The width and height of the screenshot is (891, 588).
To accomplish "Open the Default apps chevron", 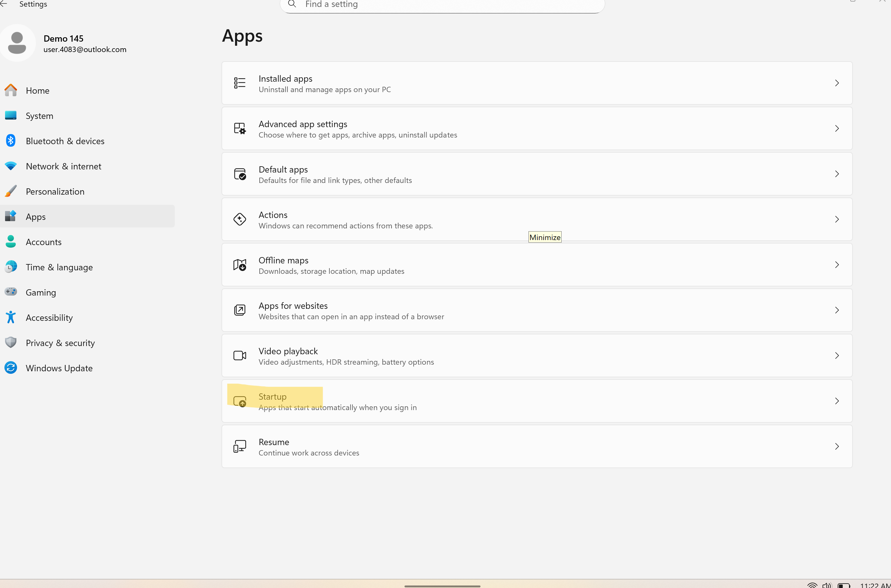I will [837, 174].
